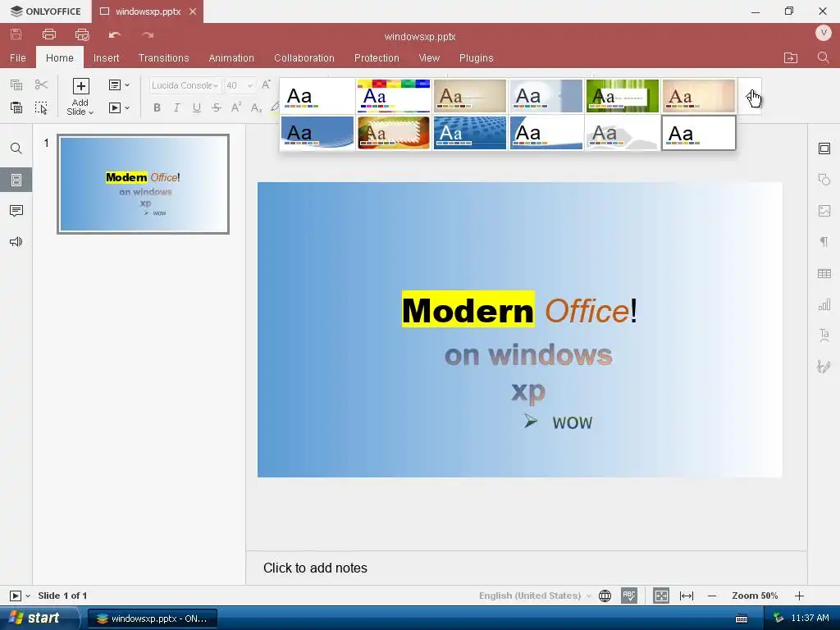Select the colorful blocks top-border theme
This screenshot has height=630, width=840.
point(393,96)
